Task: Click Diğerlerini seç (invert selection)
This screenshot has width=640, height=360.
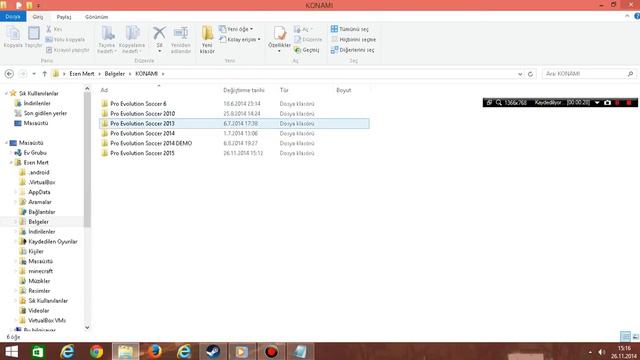Action: (x=352, y=50)
